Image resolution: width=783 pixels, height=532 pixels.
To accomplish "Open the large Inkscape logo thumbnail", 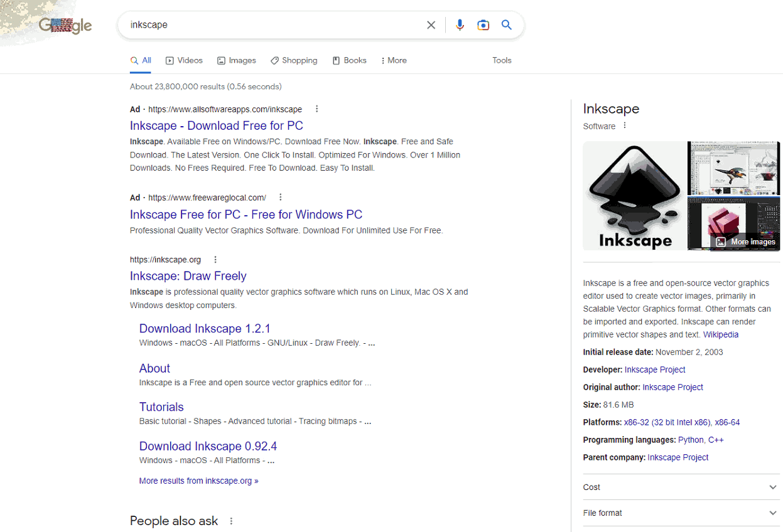I will 634,196.
